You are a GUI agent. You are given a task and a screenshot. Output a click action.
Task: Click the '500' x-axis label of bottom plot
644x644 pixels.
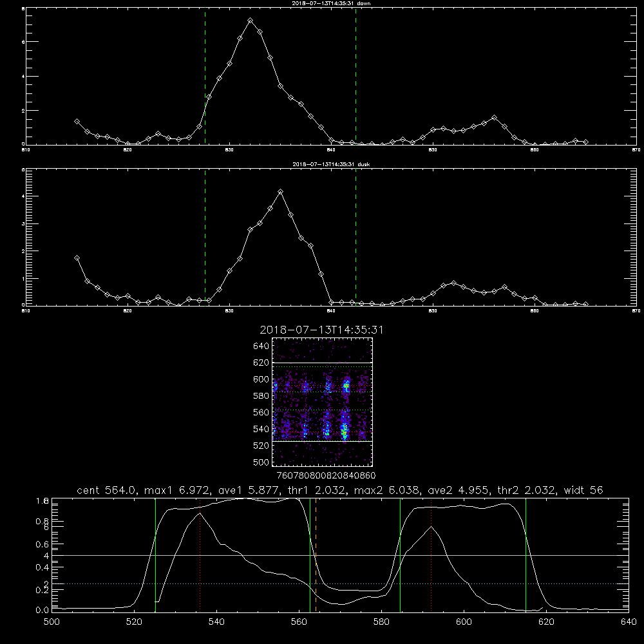52,622
